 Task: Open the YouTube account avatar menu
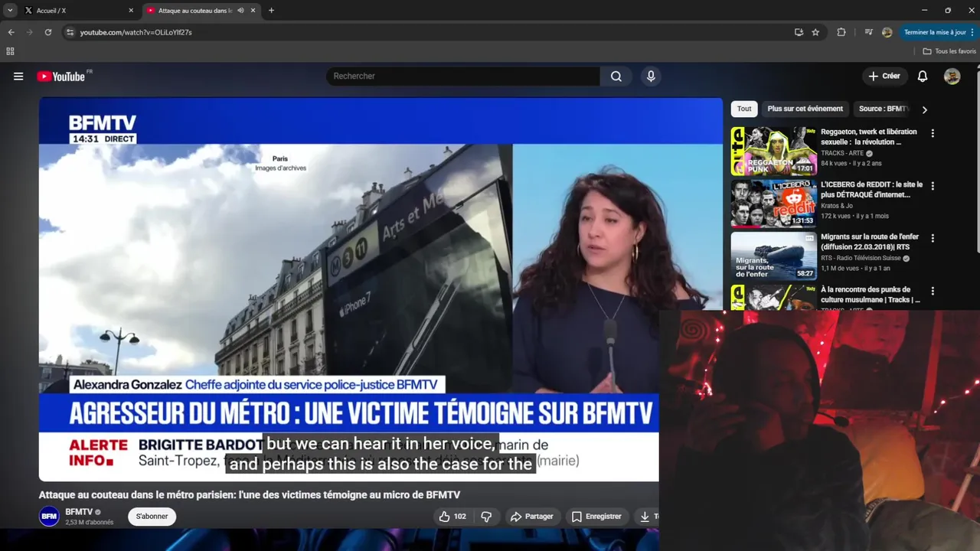[952, 77]
